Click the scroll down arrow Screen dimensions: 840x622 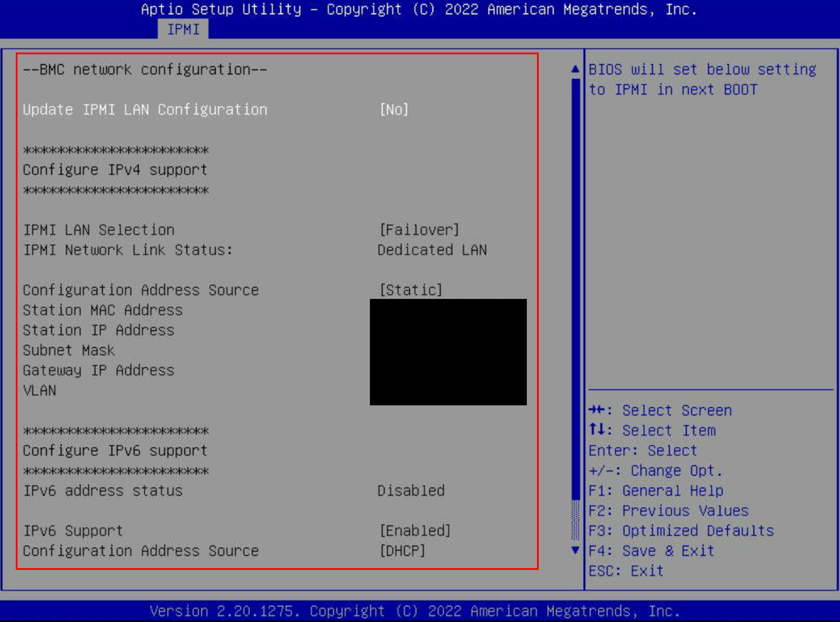575,550
